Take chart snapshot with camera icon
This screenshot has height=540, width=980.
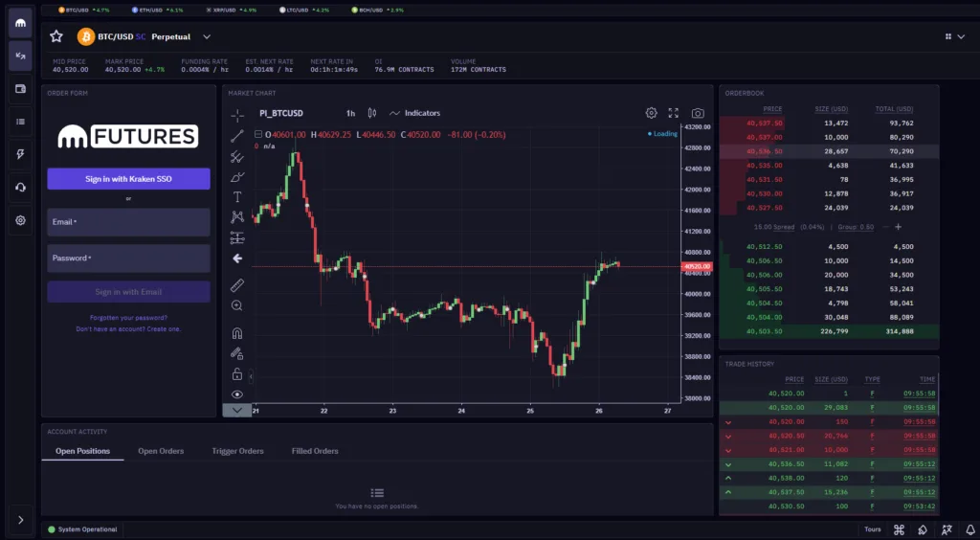click(698, 113)
